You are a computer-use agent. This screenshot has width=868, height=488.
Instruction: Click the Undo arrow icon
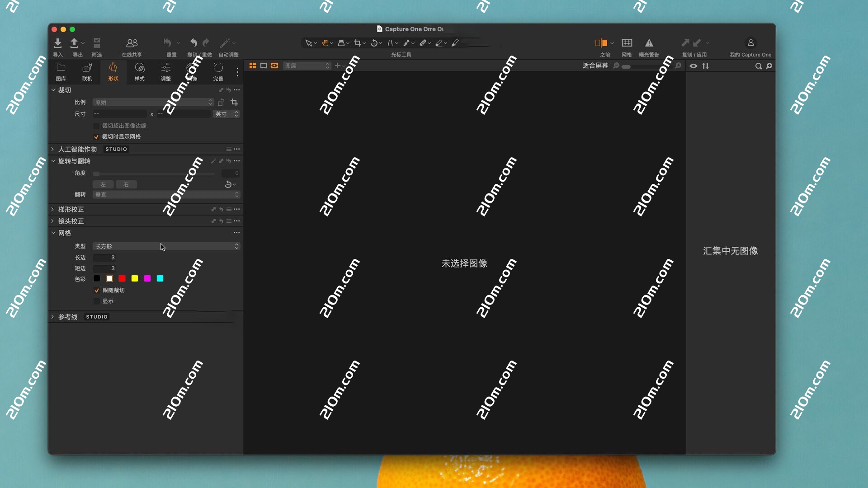193,42
